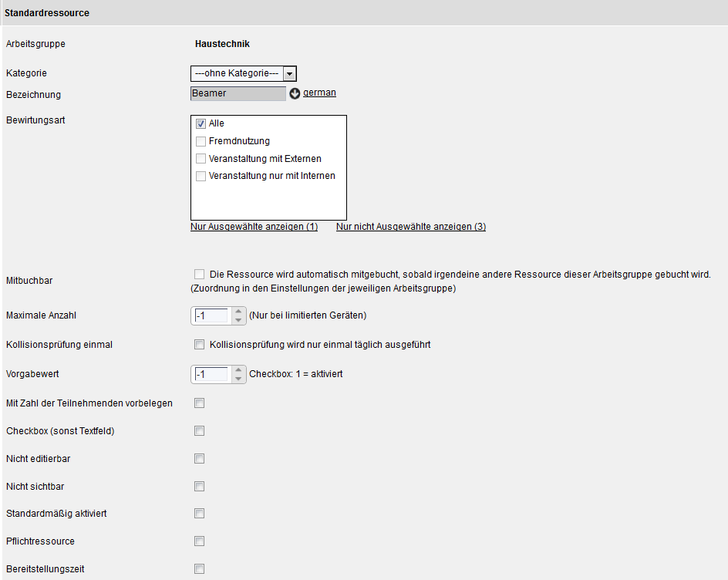The height and width of the screenshot is (580, 728).
Task: Tick the Bereitstellungszeit checkbox
Action: tap(199, 569)
